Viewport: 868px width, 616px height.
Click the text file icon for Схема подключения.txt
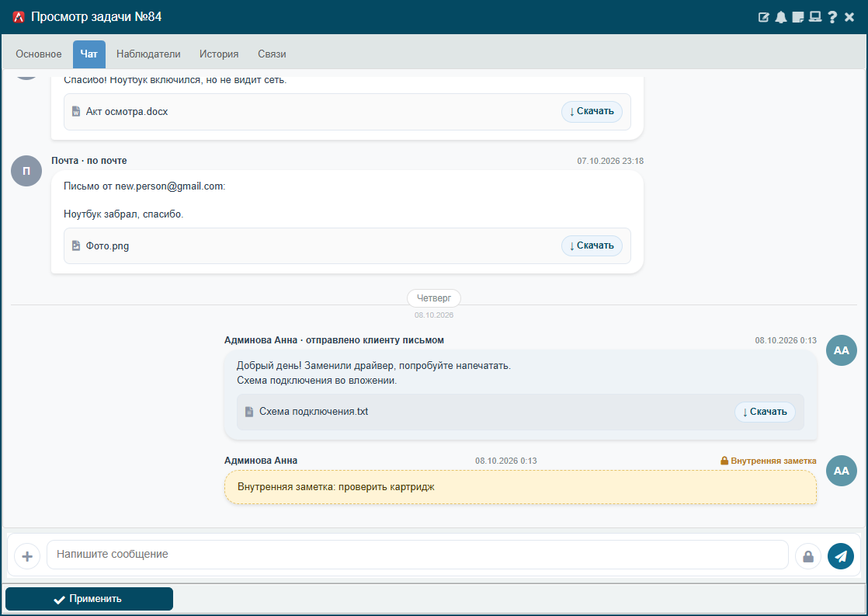point(249,412)
